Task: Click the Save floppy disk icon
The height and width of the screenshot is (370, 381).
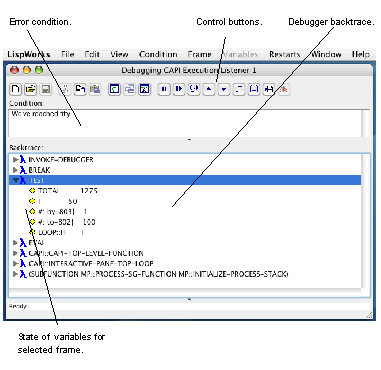Action: click(46, 89)
